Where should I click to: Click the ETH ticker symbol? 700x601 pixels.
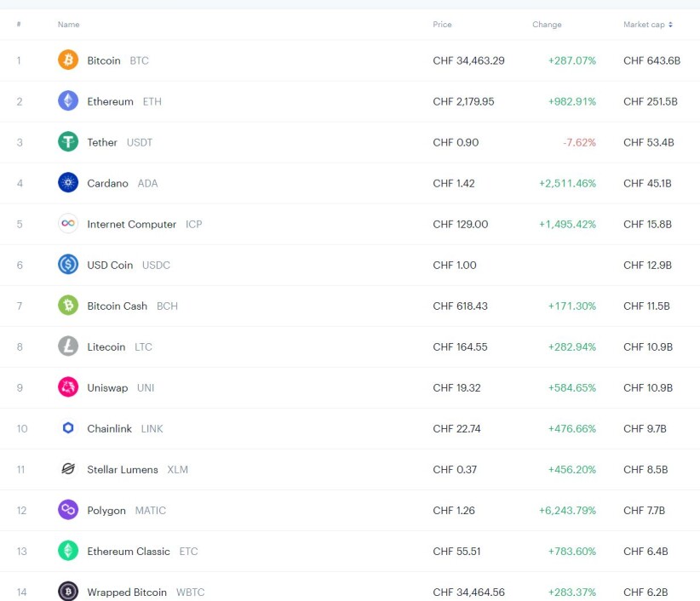click(x=152, y=102)
